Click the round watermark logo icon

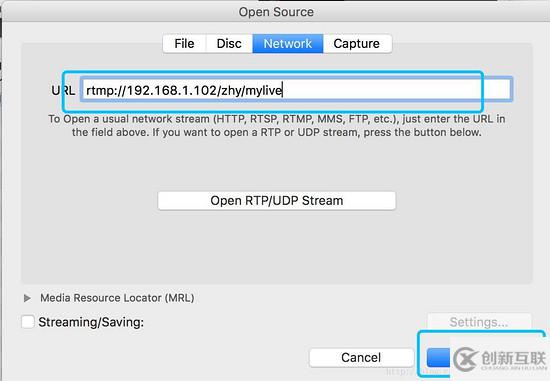click(465, 359)
